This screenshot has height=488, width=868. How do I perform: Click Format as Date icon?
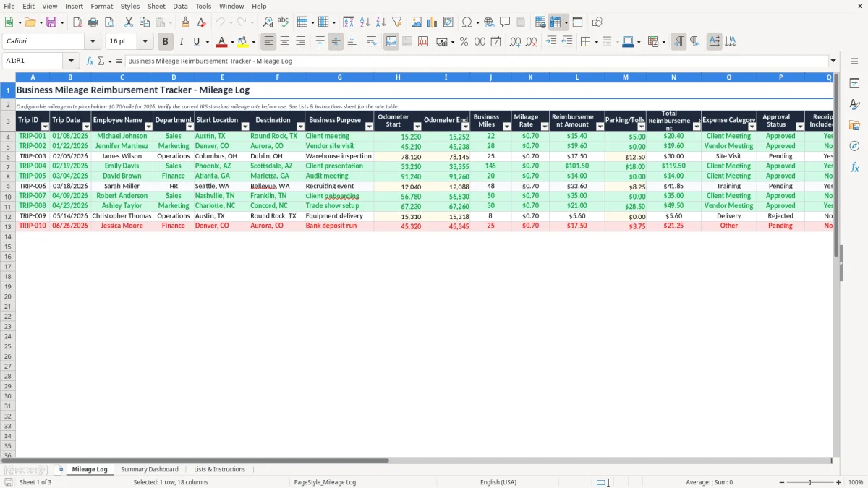coord(496,42)
